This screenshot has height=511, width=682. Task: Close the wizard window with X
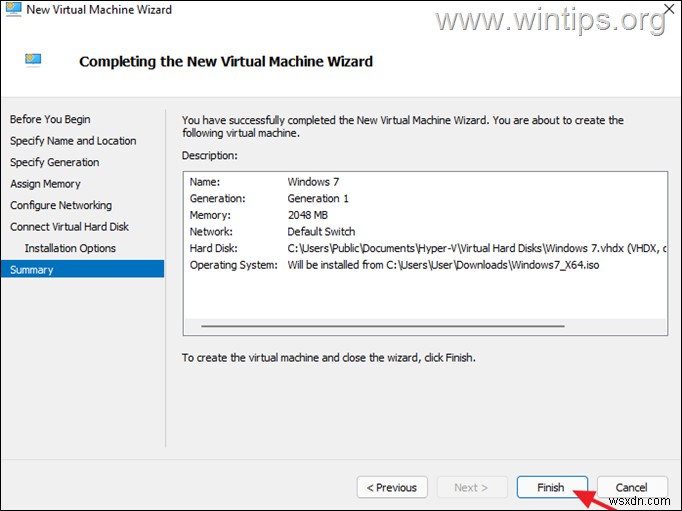pos(669,9)
